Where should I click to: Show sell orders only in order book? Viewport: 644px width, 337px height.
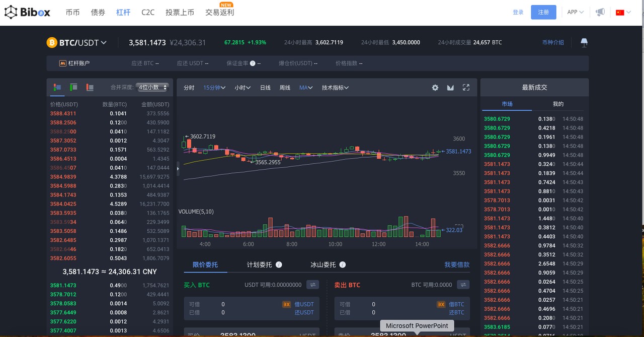coord(90,88)
